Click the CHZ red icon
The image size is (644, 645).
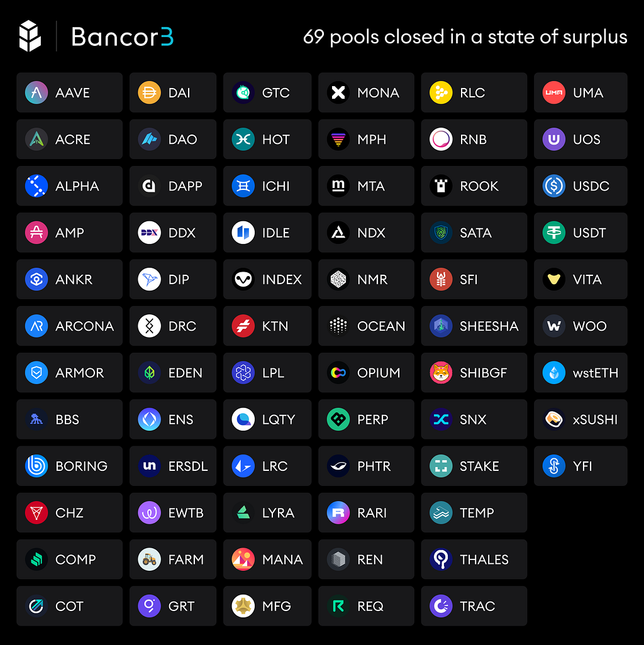tap(36, 513)
